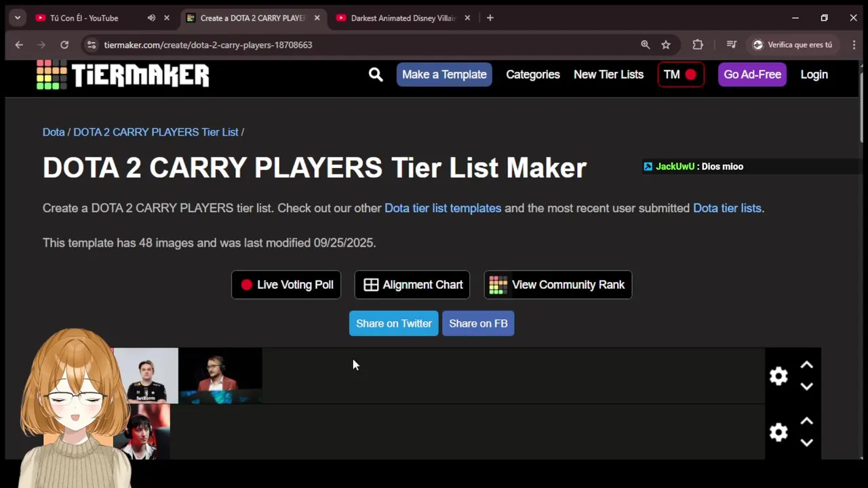This screenshot has width=868, height=488.
Task: Go back in browser history
Action: coord(19,45)
